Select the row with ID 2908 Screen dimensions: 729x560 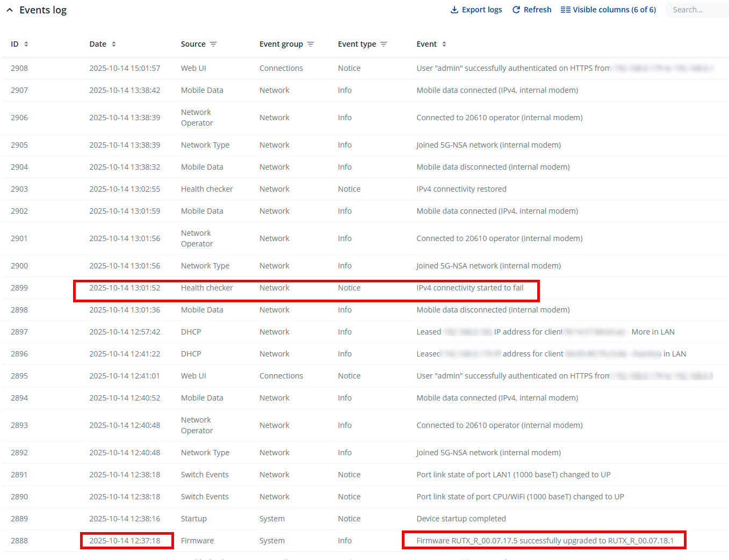(19, 68)
